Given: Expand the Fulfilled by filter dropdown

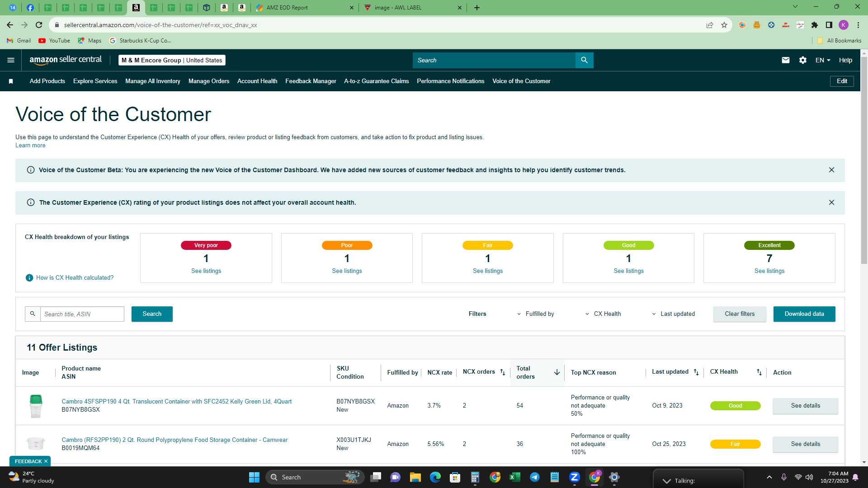Looking at the screenshot, I should 535,314.
